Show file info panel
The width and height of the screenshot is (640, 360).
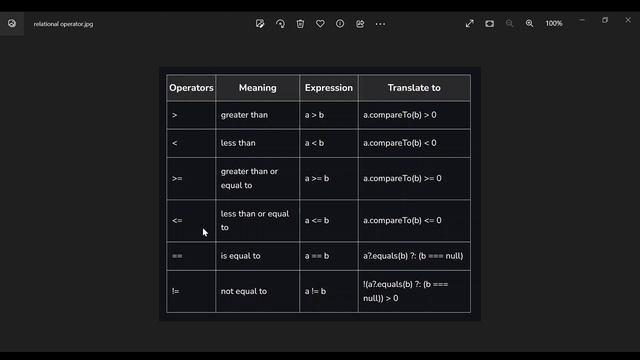click(x=340, y=24)
